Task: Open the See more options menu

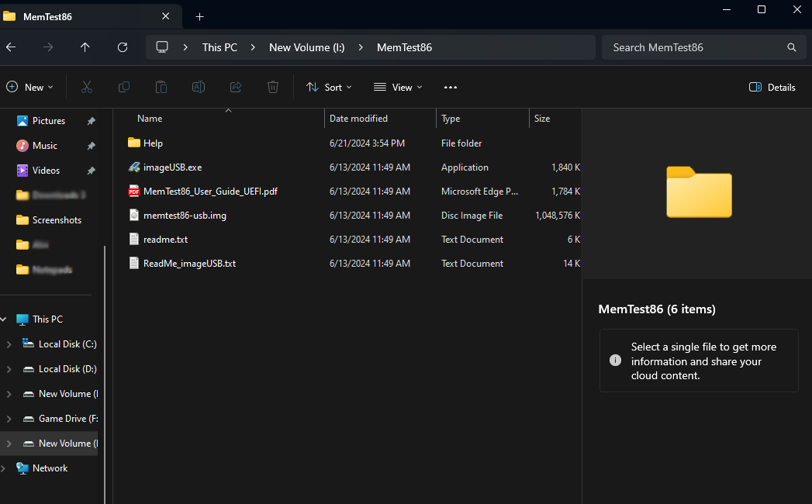Action: (x=451, y=87)
